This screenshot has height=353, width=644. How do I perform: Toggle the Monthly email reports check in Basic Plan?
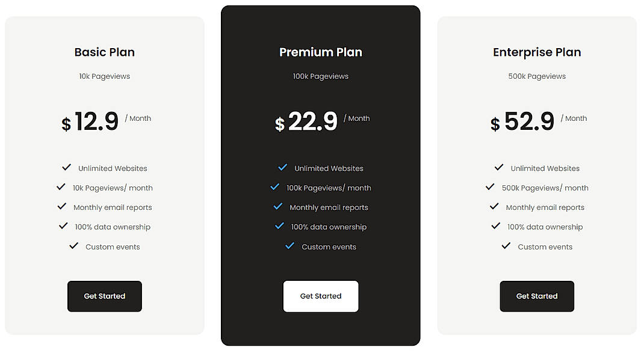tap(62, 207)
